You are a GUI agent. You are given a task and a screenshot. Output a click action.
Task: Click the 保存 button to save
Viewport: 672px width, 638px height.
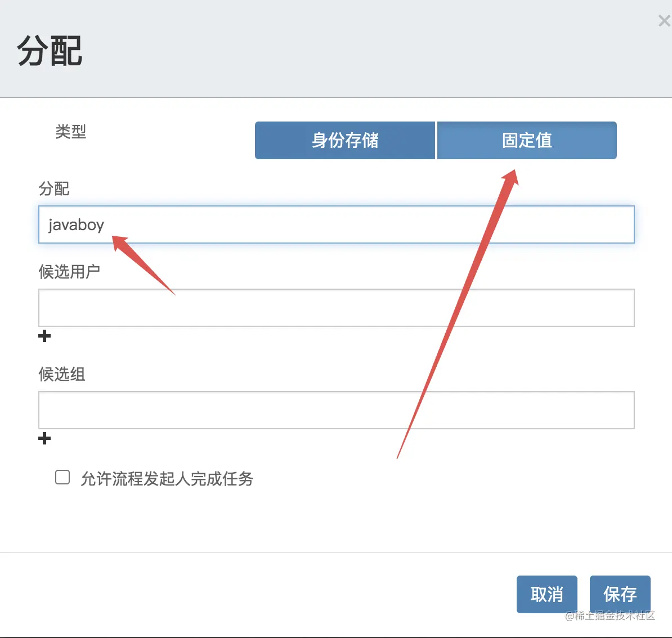pyautogui.click(x=620, y=594)
